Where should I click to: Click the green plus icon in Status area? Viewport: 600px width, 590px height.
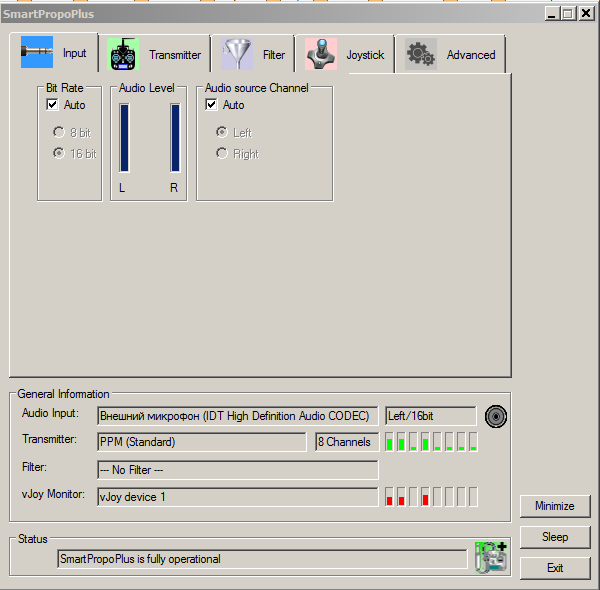[490, 557]
